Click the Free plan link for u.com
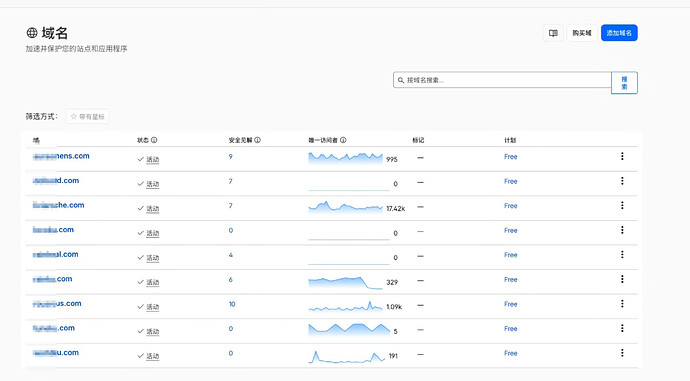This screenshot has width=690, height=381. pos(510,353)
